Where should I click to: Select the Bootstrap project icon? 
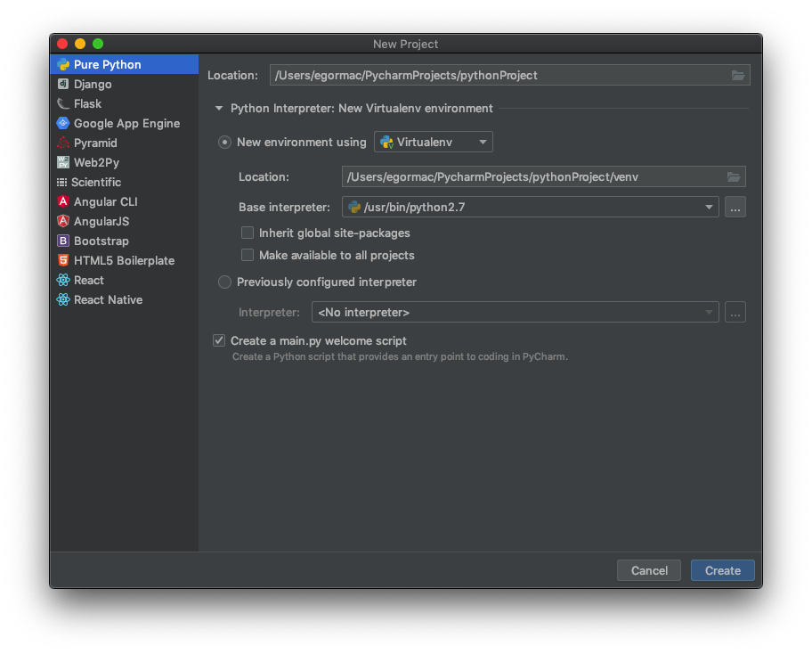(x=62, y=241)
